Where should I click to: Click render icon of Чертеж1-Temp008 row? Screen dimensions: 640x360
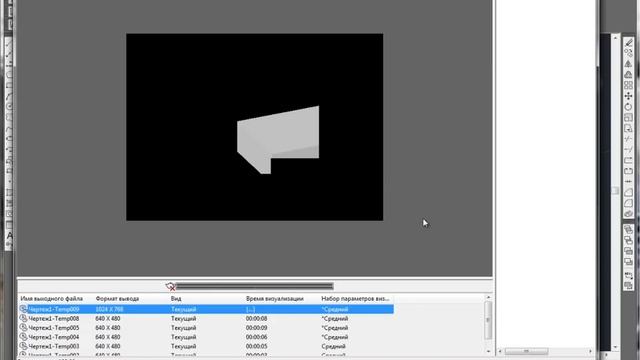tap(23, 318)
